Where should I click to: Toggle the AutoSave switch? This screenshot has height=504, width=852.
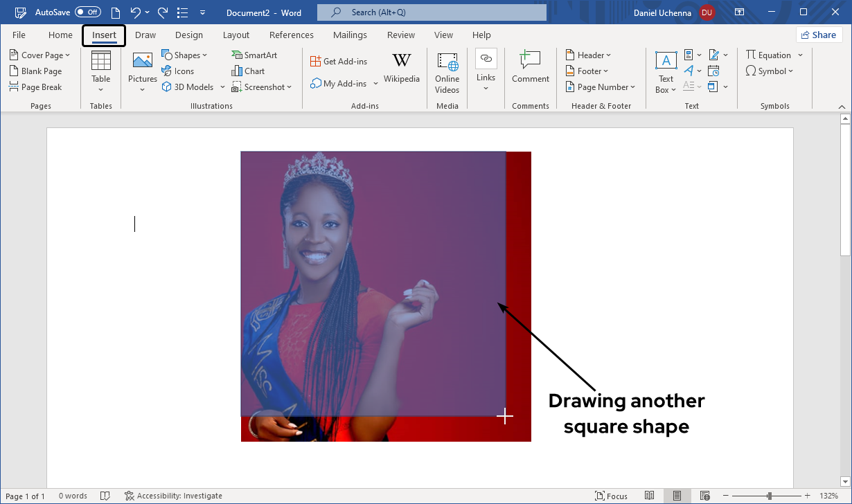point(88,12)
